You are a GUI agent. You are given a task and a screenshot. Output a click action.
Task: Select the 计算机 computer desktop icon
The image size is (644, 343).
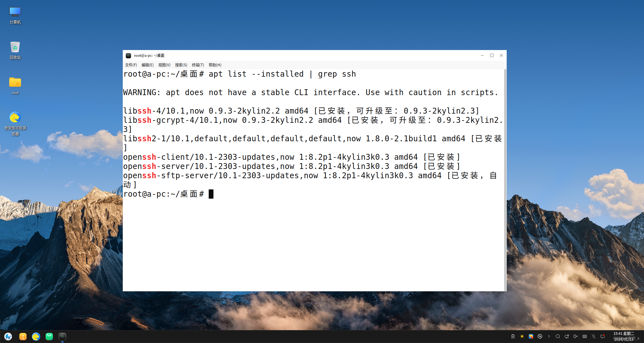tap(15, 15)
